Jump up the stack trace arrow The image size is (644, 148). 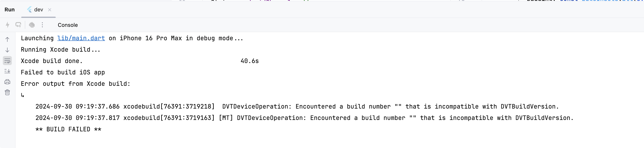[x=8, y=39]
